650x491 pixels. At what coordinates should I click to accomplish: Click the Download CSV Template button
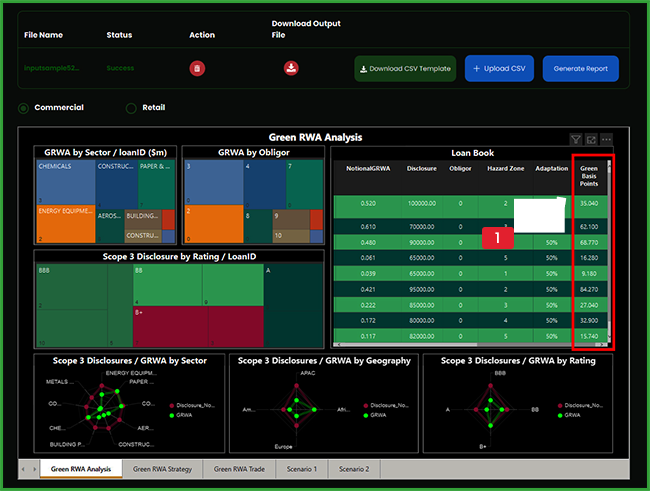pos(405,68)
